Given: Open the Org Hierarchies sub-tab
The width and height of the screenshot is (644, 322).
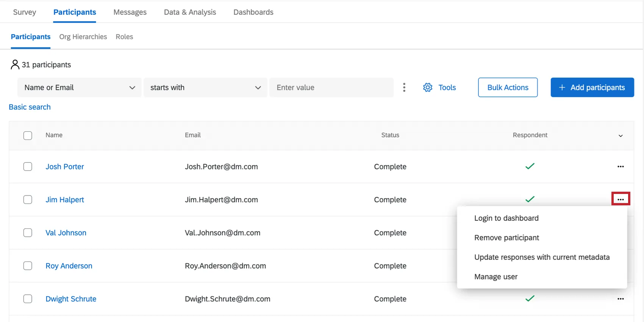Looking at the screenshot, I should tap(83, 37).
